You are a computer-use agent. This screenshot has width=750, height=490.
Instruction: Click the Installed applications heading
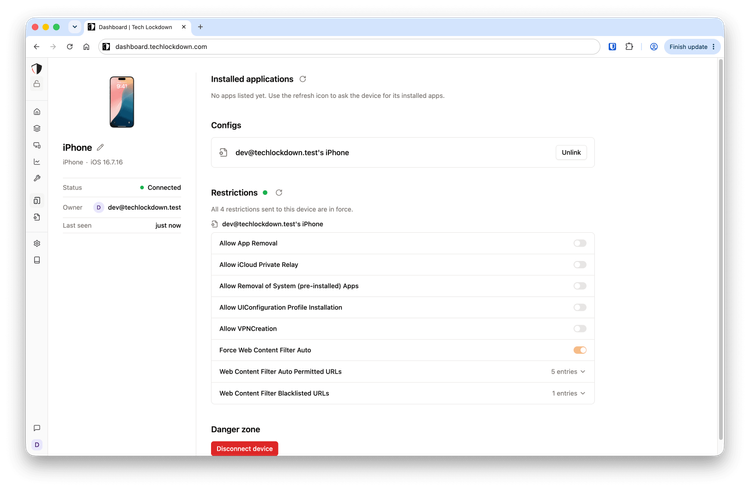tap(252, 79)
